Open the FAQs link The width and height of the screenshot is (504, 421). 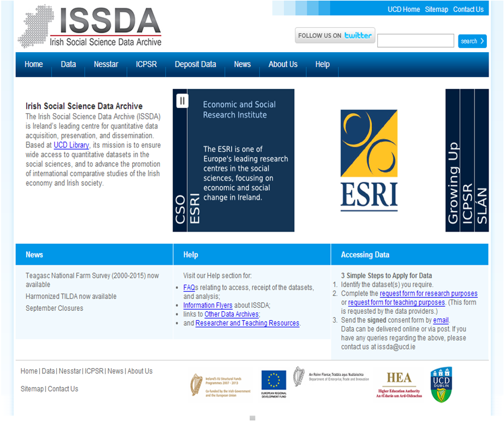(x=189, y=287)
